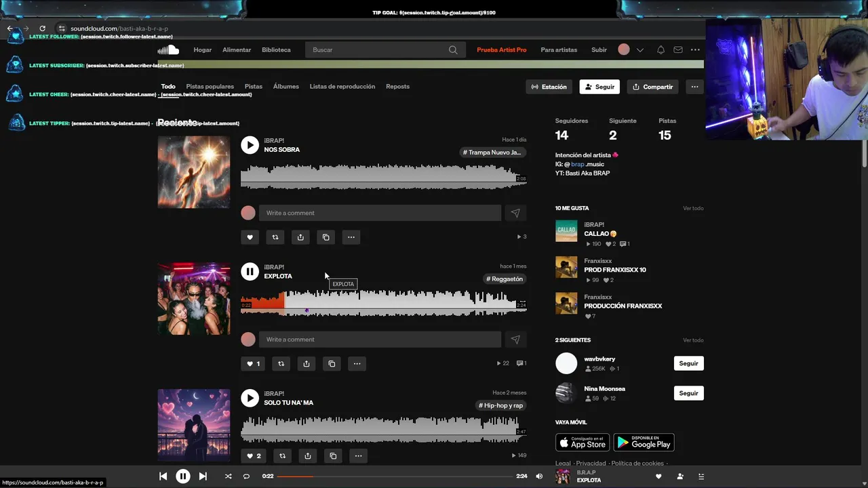Reload page with browser refresh icon

click(42, 28)
